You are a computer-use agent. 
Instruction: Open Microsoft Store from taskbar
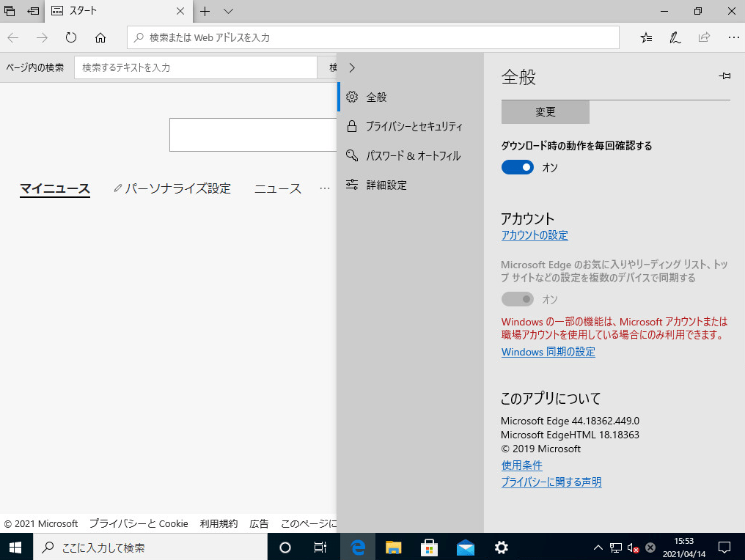coord(430,548)
